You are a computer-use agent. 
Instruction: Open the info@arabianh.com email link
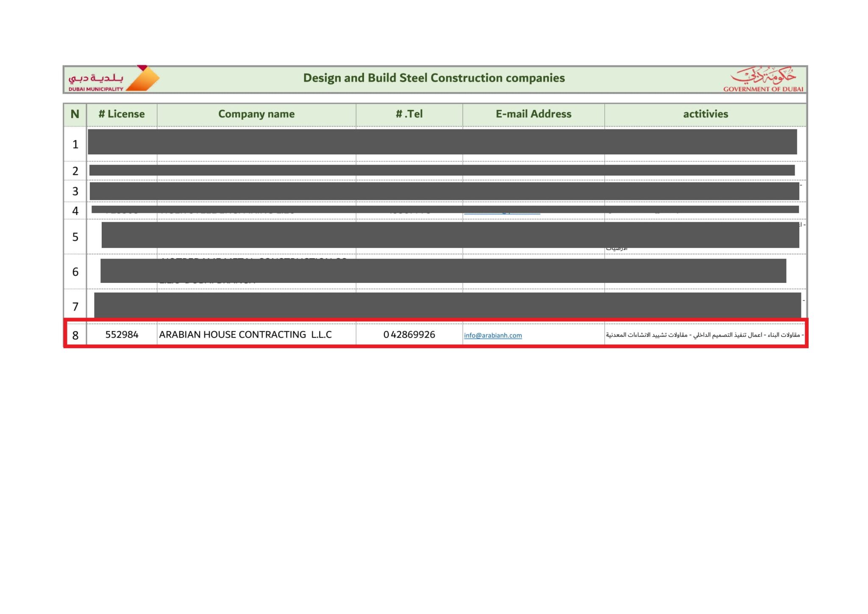click(492, 335)
